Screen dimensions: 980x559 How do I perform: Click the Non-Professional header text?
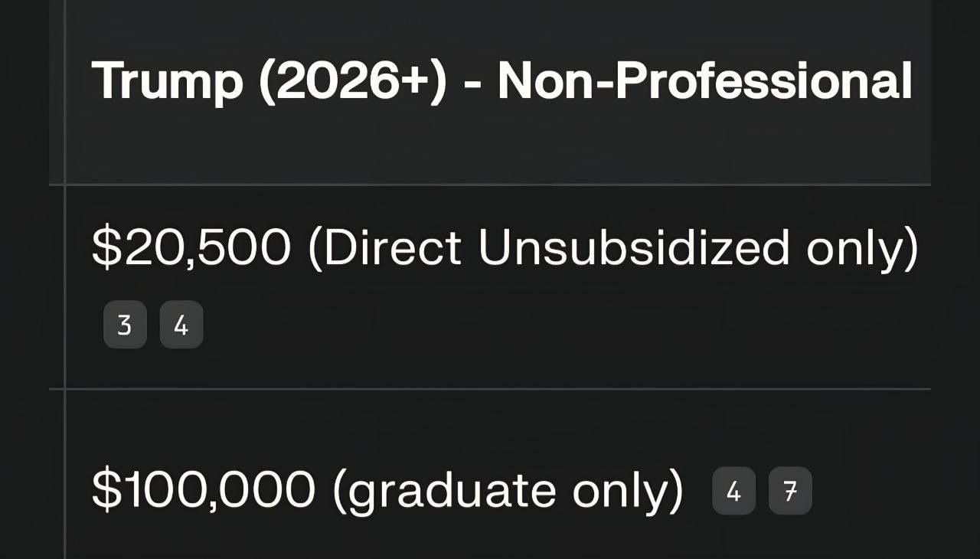click(x=704, y=82)
